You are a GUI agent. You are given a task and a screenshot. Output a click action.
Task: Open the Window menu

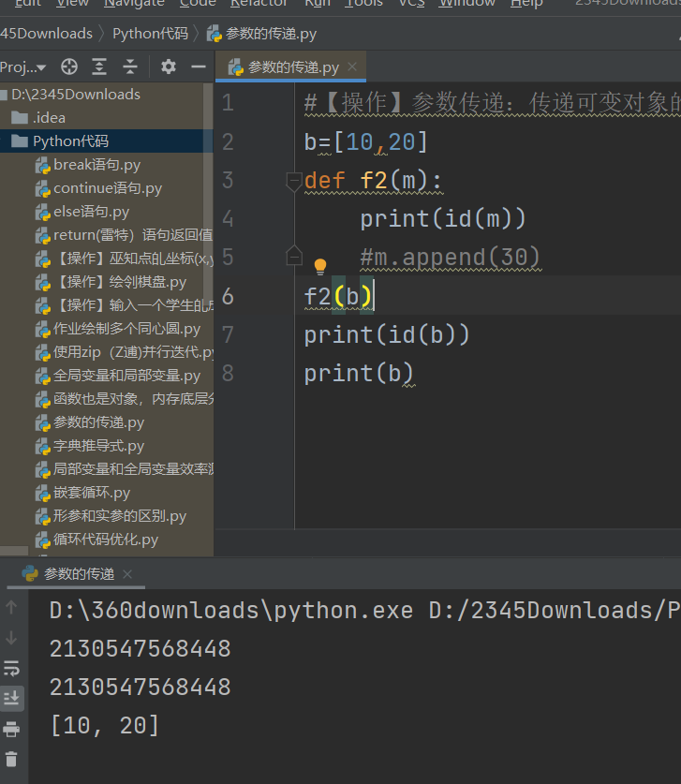point(467,4)
